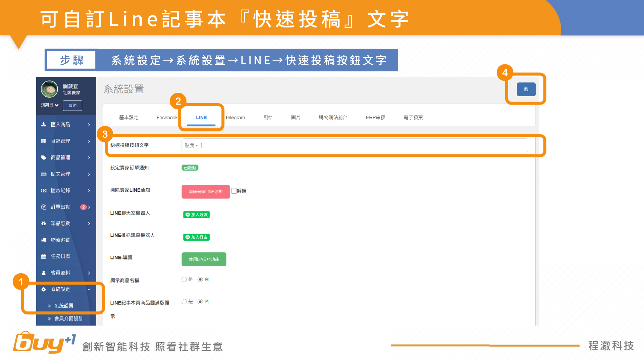Click the copy icon beside 訂單出貨
Image resolution: width=644 pixels, height=362 pixels.
[x=44, y=207]
